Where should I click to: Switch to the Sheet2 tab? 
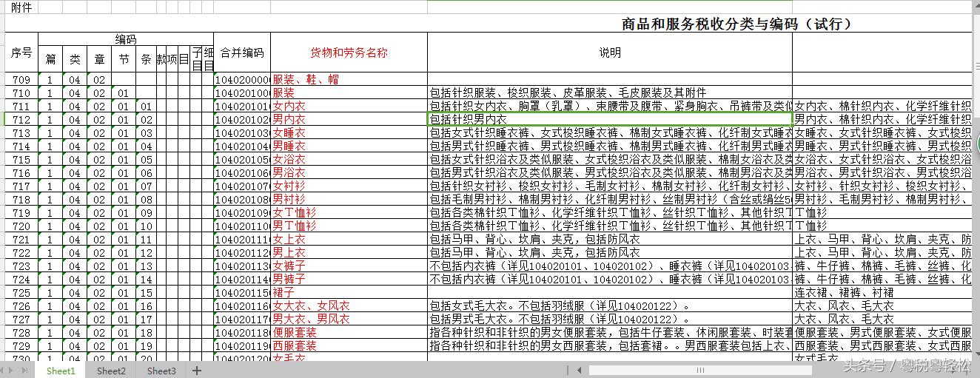(x=111, y=371)
